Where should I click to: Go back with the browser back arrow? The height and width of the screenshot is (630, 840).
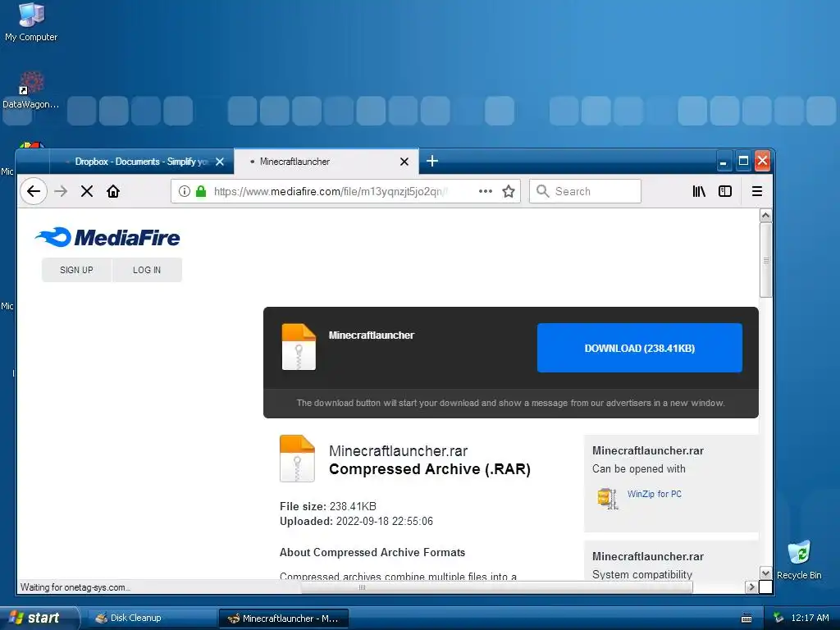pos(34,191)
